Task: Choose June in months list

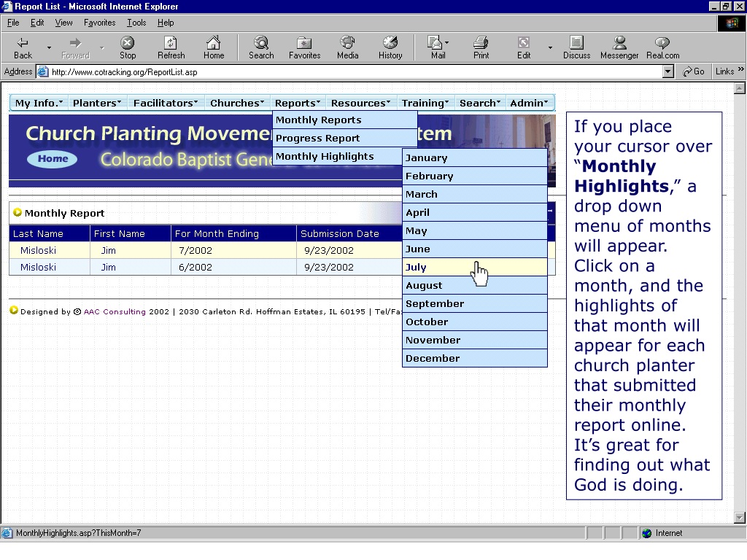Action: (x=474, y=249)
